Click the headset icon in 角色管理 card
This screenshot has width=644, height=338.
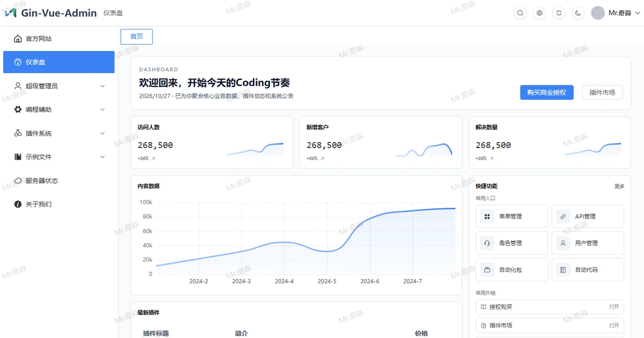[x=487, y=243]
